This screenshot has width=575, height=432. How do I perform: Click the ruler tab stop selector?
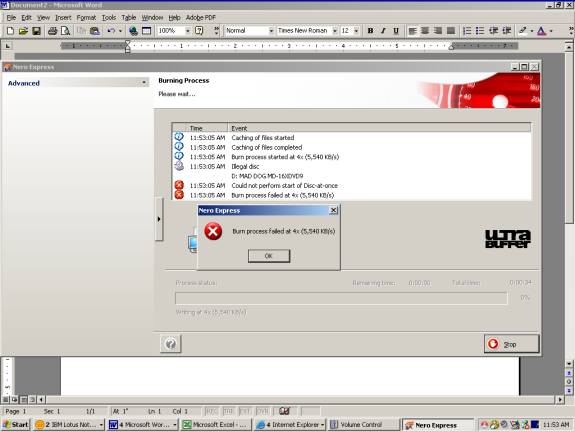[8, 46]
